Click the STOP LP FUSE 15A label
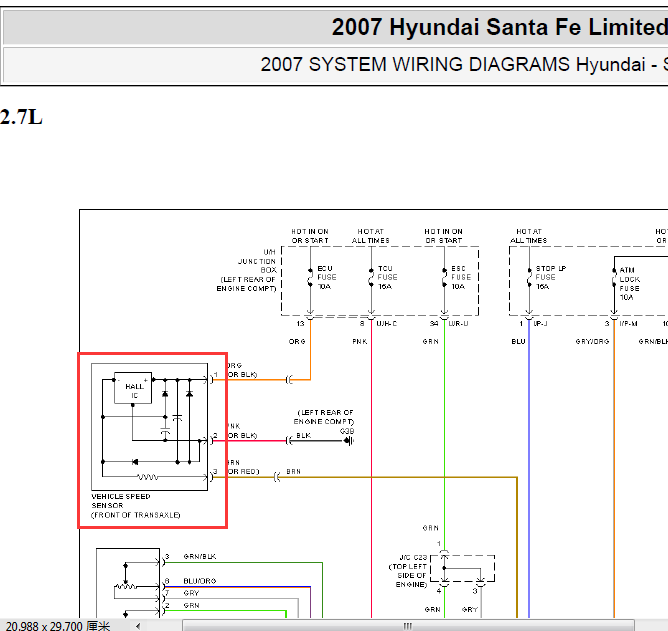The image size is (668, 631). click(x=551, y=277)
